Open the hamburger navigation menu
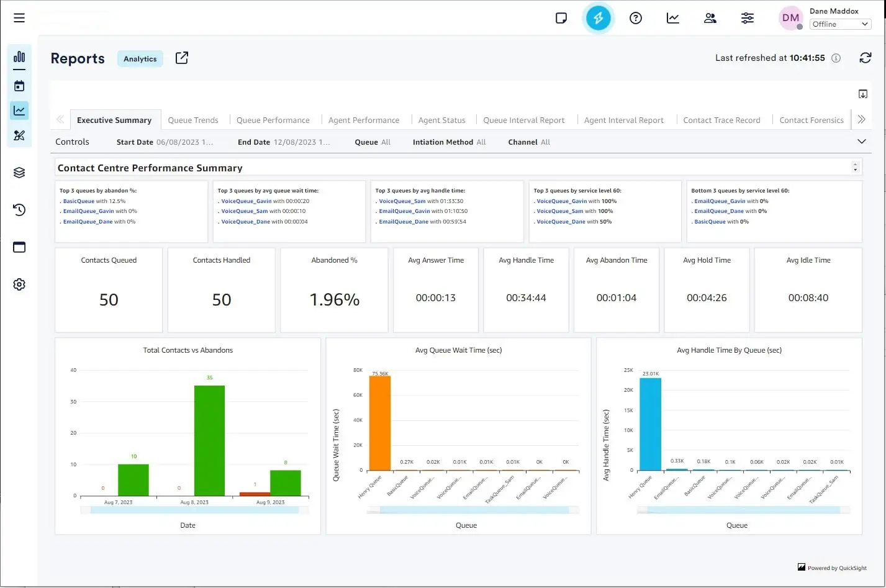Viewport: 886px width, 588px height. (19, 18)
